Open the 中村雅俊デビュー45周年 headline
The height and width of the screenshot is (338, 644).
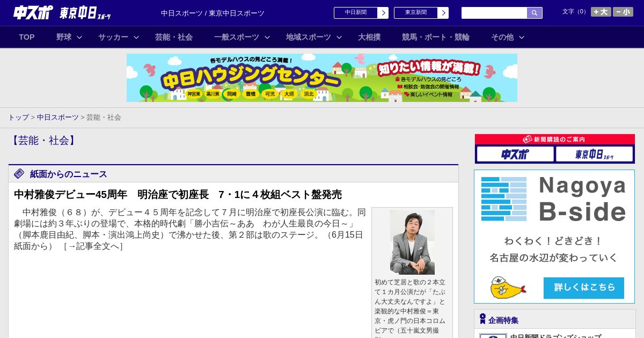pyautogui.click(x=178, y=194)
